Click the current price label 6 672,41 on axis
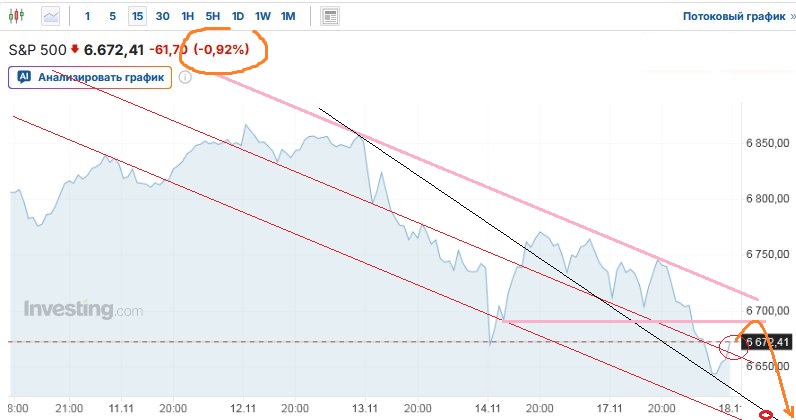Image resolution: width=796 pixels, height=420 pixels. point(768,342)
